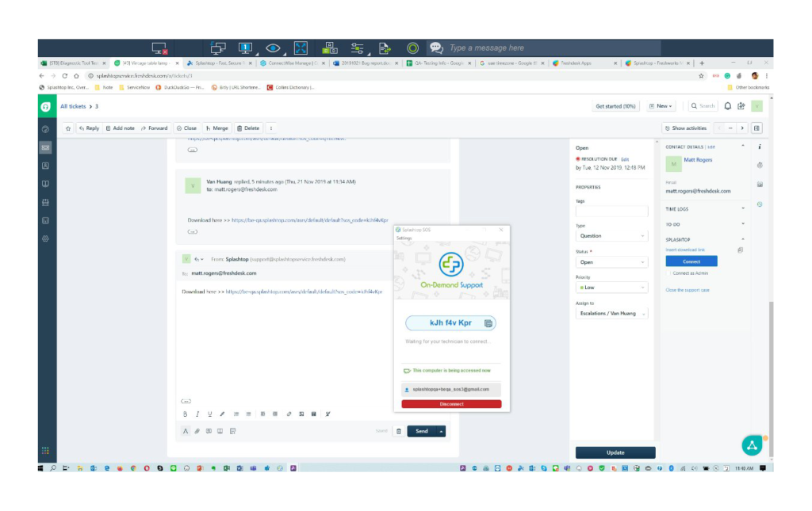812x511 pixels.
Task: Apply bold formatting in reply editor
Action: click(185, 414)
